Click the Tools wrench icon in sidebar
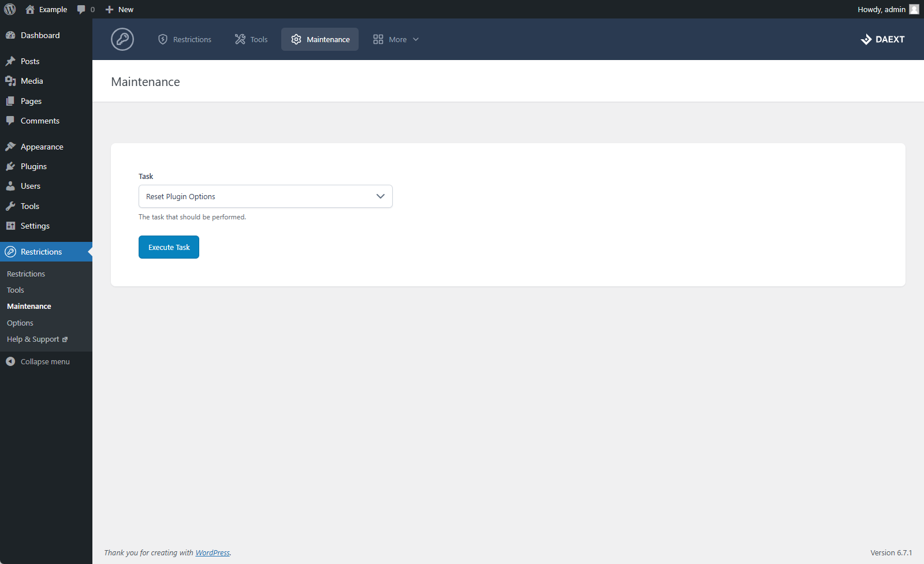Image resolution: width=924 pixels, height=564 pixels. tap(10, 206)
